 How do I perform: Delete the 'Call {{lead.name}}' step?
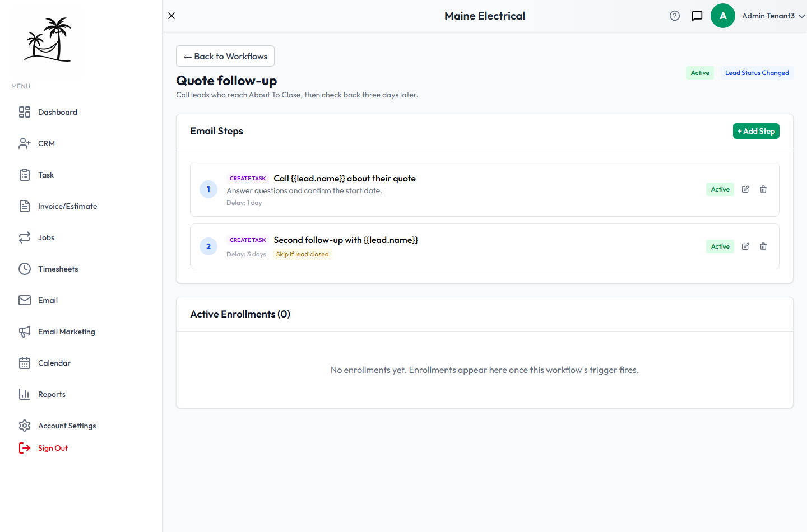pos(763,189)
